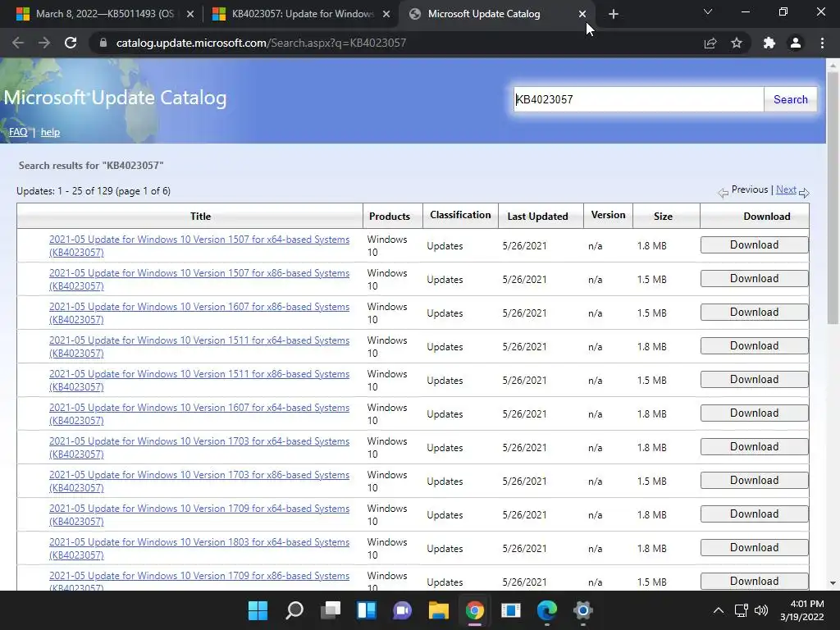Download the Version 1607 x64 update
Viewport: 840px width, 630px height.
(755, 413)
